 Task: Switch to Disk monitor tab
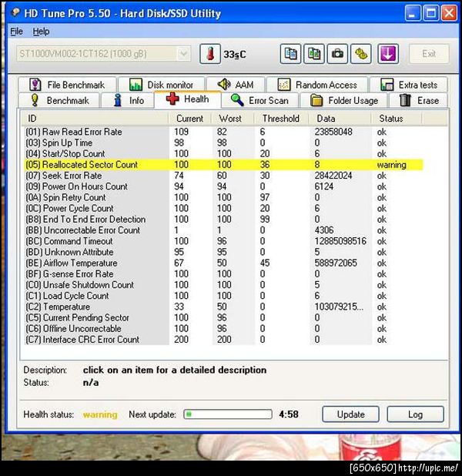(x=161, y=85)
